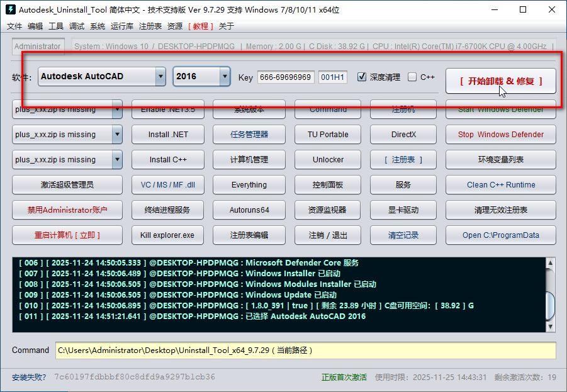
Task: Launch Everything search
Action: (x=249, y=185)
